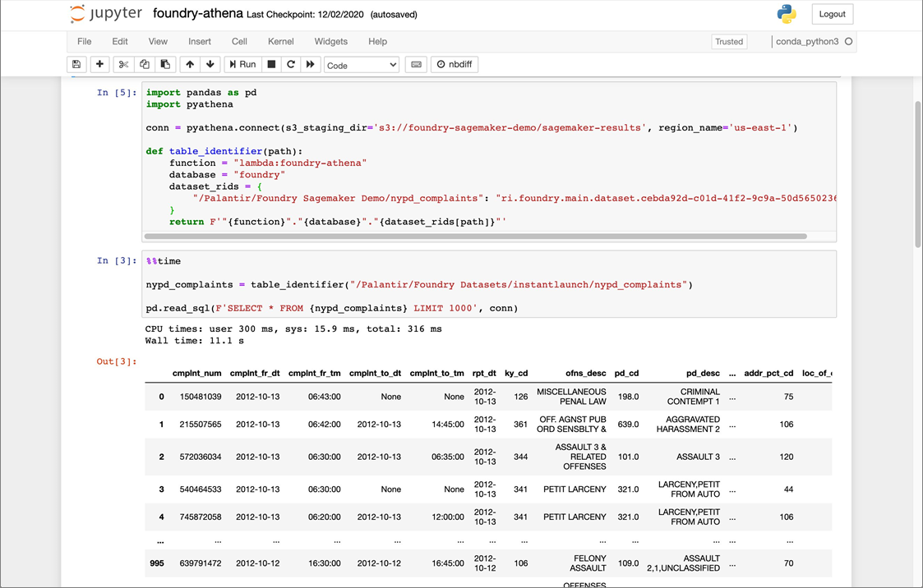
Task: Click the Trusted notebook indicator
Action: click(x=729, y=42)
